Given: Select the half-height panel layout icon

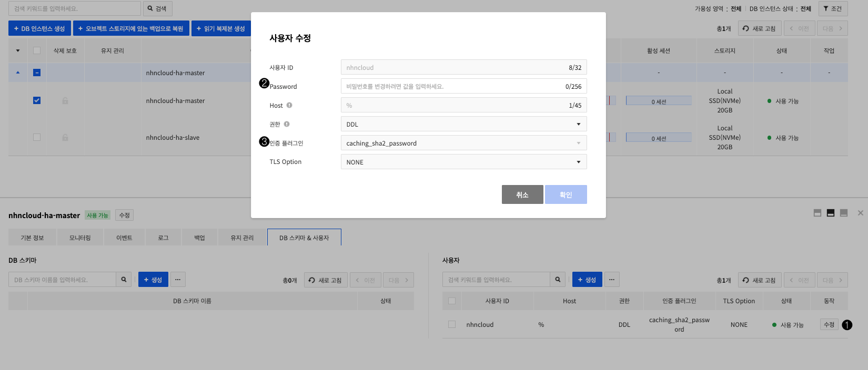Looking at the screenshot, I should coord(831,213).
